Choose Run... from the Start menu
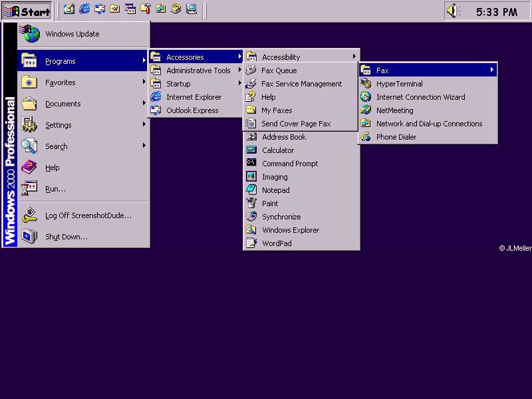 (x=84, y=189)
